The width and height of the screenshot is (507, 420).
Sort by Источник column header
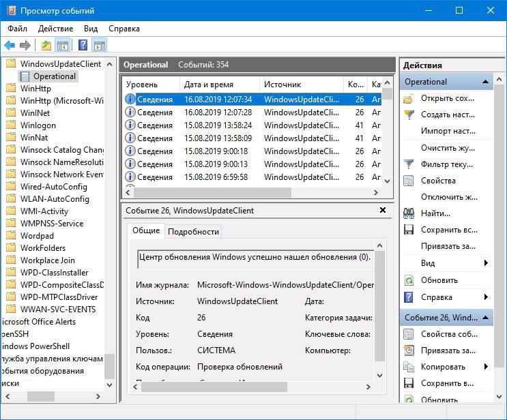302,85
